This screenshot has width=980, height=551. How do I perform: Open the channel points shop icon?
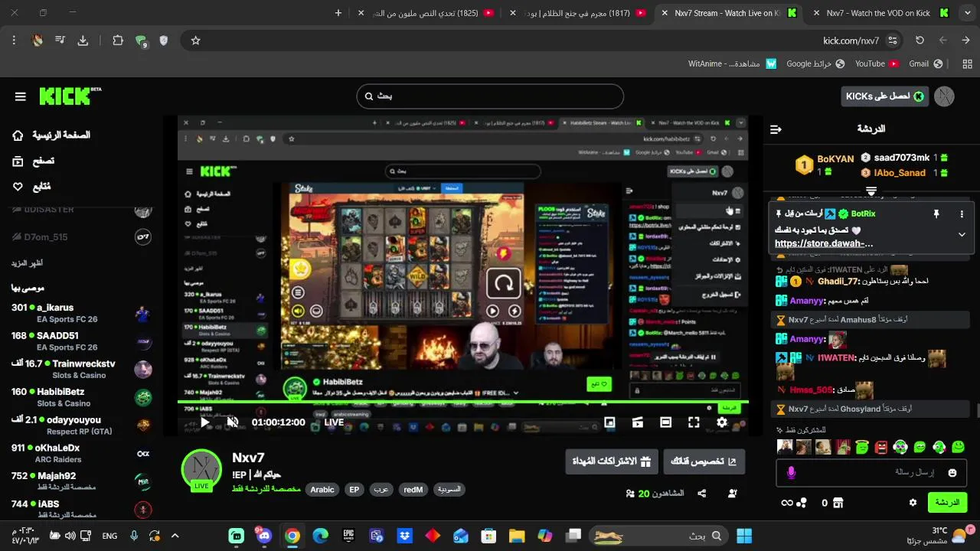(x=838, y=503)
